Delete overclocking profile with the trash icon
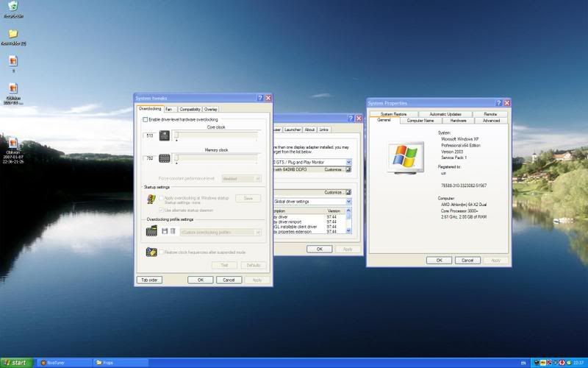Screen dimensions: 588x368 [173, 231]
